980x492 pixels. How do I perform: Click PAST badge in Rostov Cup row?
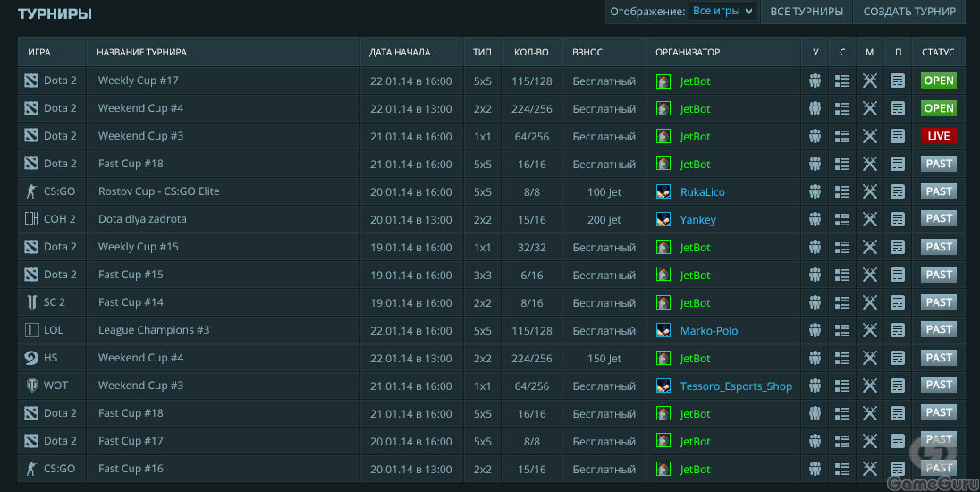click(x=938, y=191)
